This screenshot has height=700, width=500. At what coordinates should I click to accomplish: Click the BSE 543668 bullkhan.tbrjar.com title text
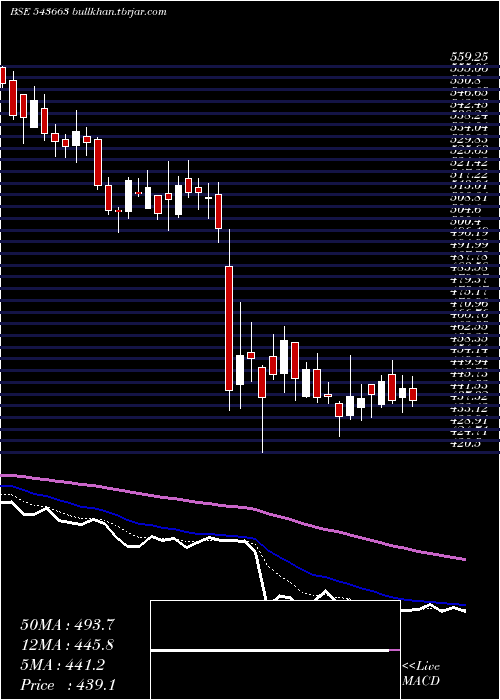click(x=88, y=12)
